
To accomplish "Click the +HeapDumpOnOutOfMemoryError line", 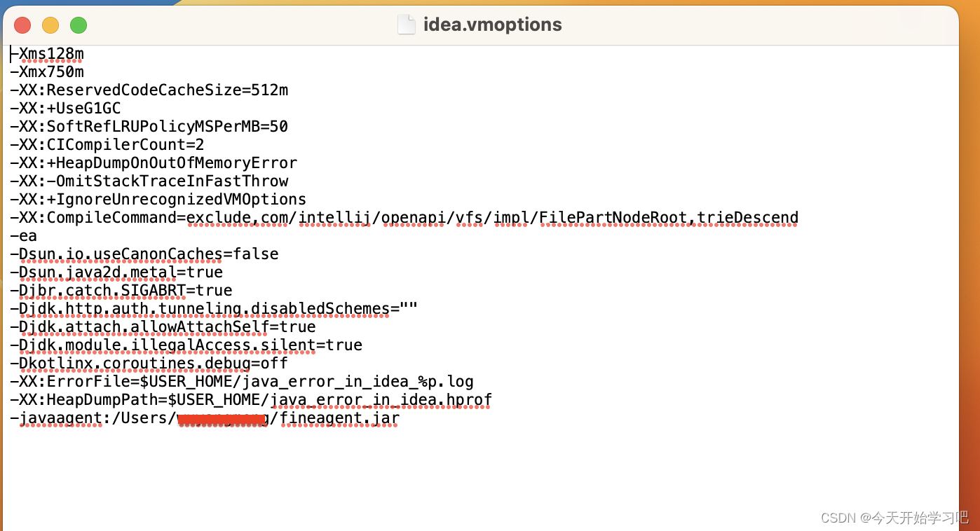I will [x=154, y=163].
